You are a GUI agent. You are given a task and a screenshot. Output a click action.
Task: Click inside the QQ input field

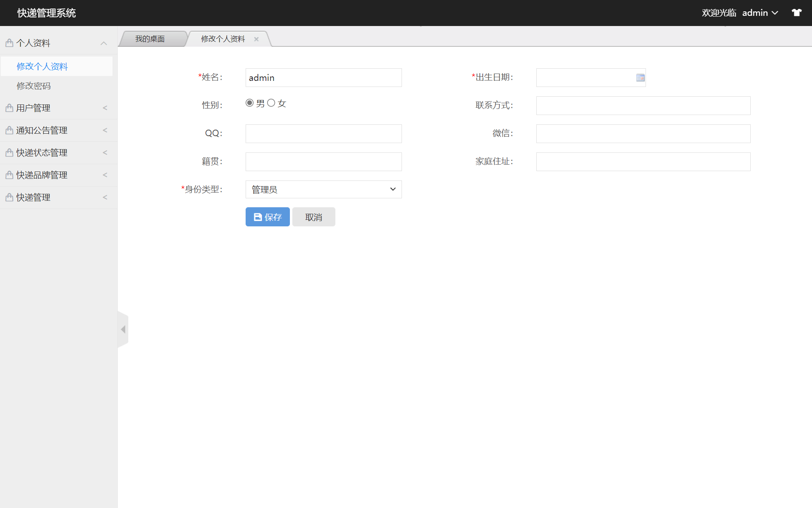coord(323,133)
